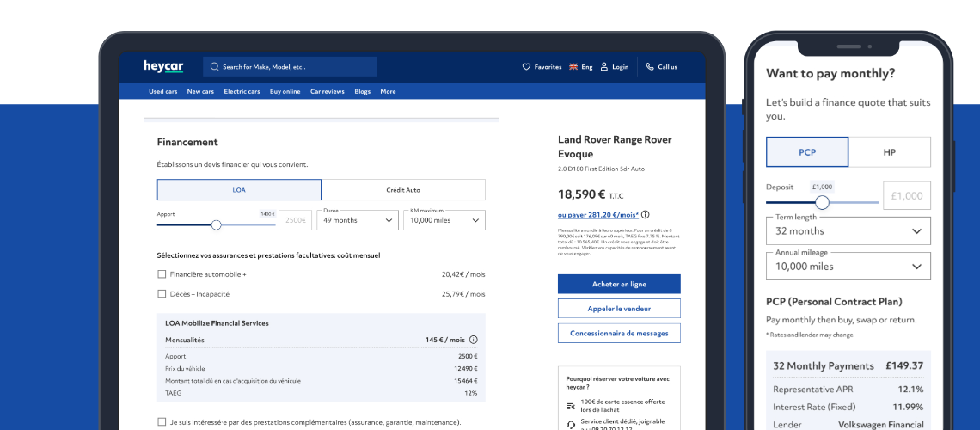The image size is (980, 430).
Task: Open the KM maximum 10,000 miles dropdown
Action: pyautogui.click(x=444, y=220)
